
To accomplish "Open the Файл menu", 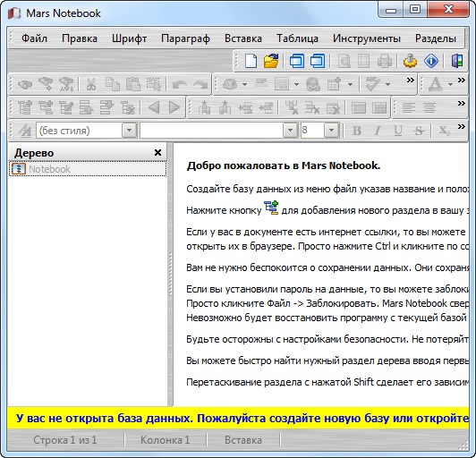I will [34, 38].
